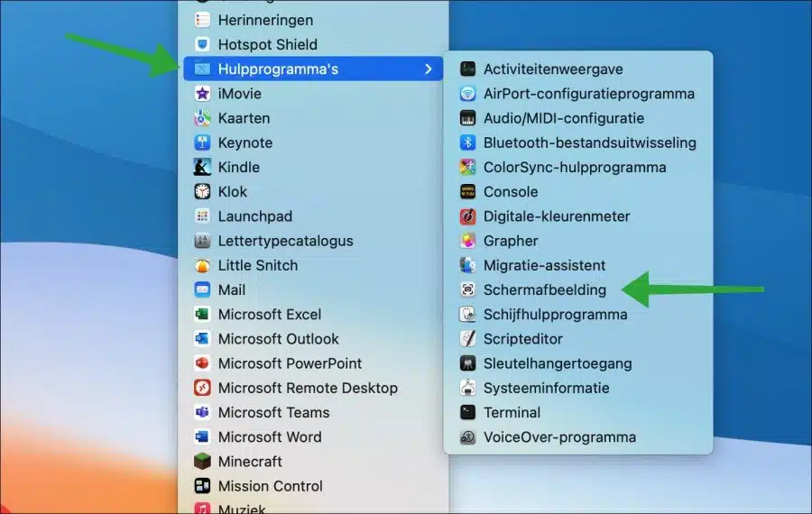
Task: Click the VoiceOver-programma icon
Action: click(467, 436)
